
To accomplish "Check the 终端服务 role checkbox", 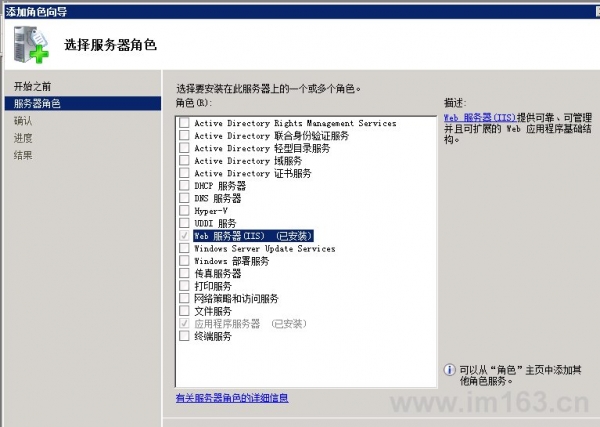I will (x=184, y=336).
